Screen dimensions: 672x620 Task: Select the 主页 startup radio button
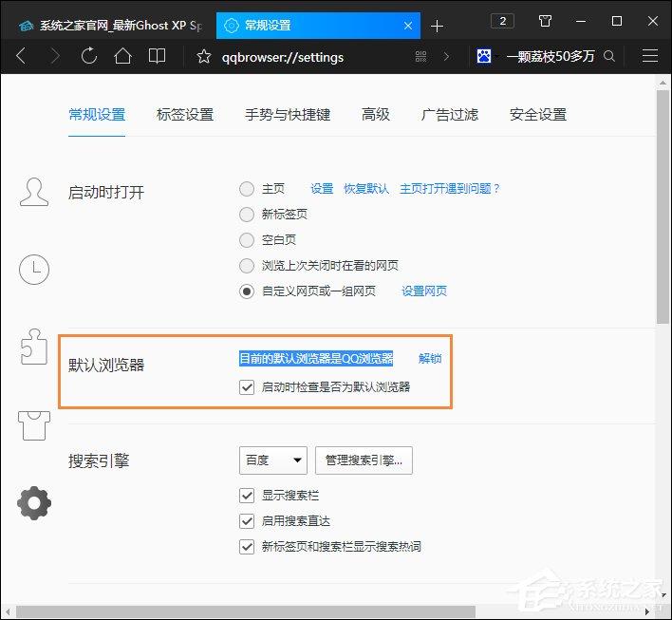point(247,189)
